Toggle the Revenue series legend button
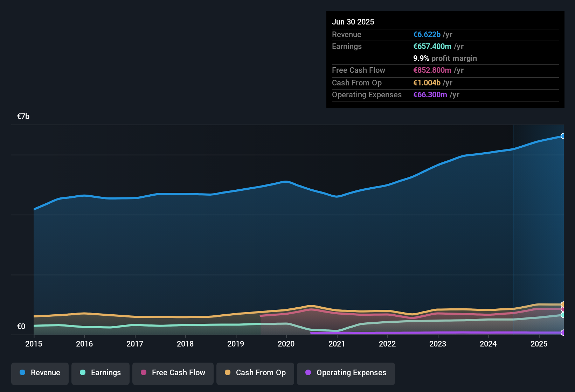The height and width of the screenshot is (392, 575). [40, 373]
